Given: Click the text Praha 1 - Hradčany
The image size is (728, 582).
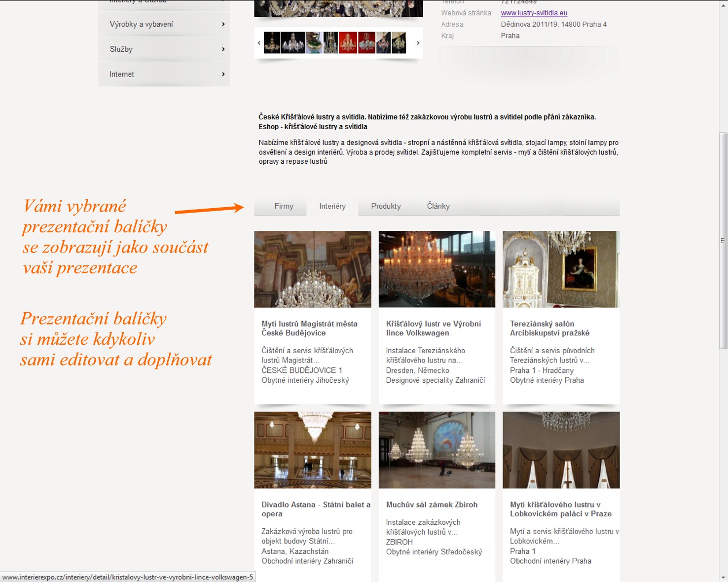Looking at the screenshot, I should [542, 370].
